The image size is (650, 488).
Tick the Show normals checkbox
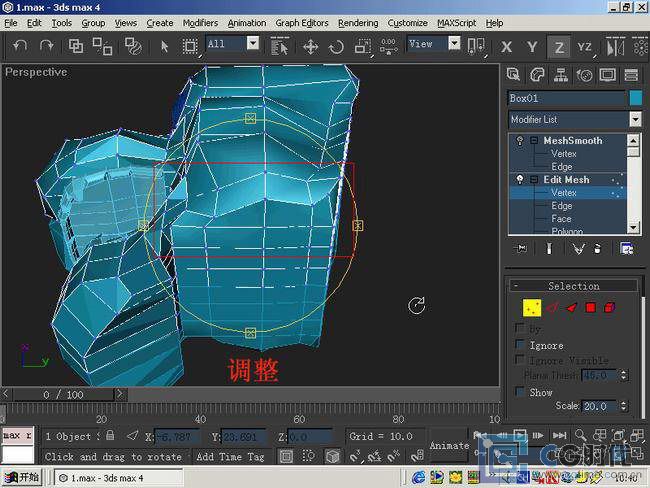click(x=520, y=392)
